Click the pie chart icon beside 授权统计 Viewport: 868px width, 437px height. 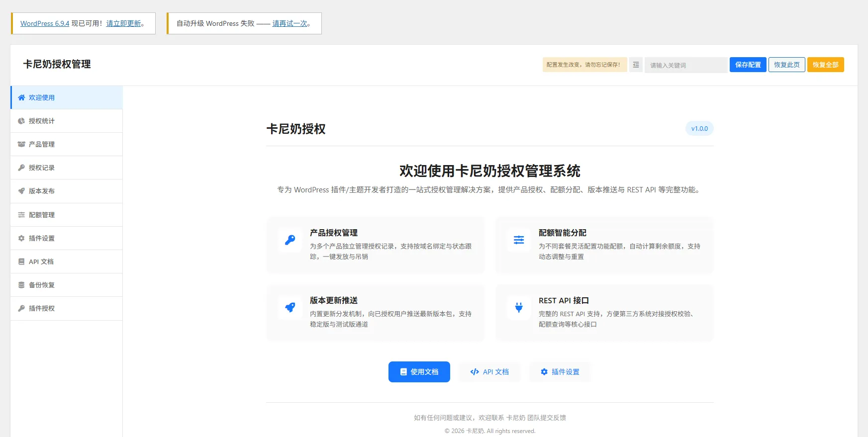coord(21,121)
